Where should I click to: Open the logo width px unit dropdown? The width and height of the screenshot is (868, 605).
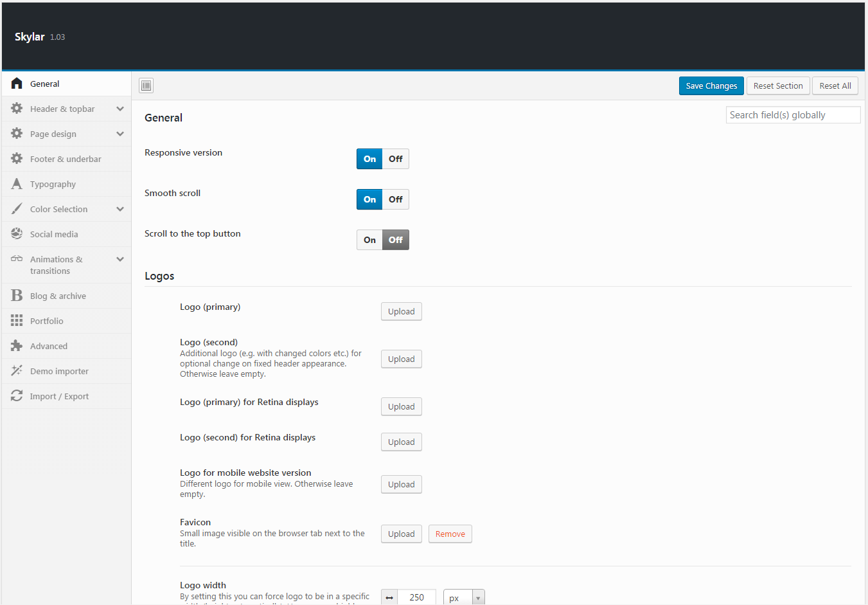point(464,598)
